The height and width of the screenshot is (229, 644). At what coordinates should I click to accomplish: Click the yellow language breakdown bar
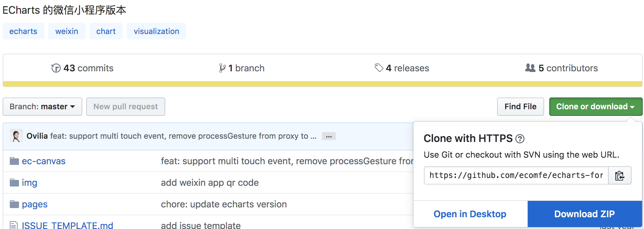point(323,84)
